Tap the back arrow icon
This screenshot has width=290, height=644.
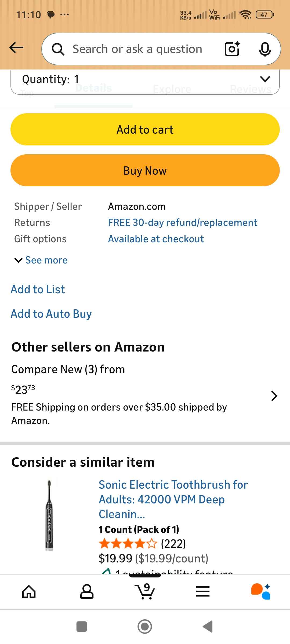[x=16, y=48]
